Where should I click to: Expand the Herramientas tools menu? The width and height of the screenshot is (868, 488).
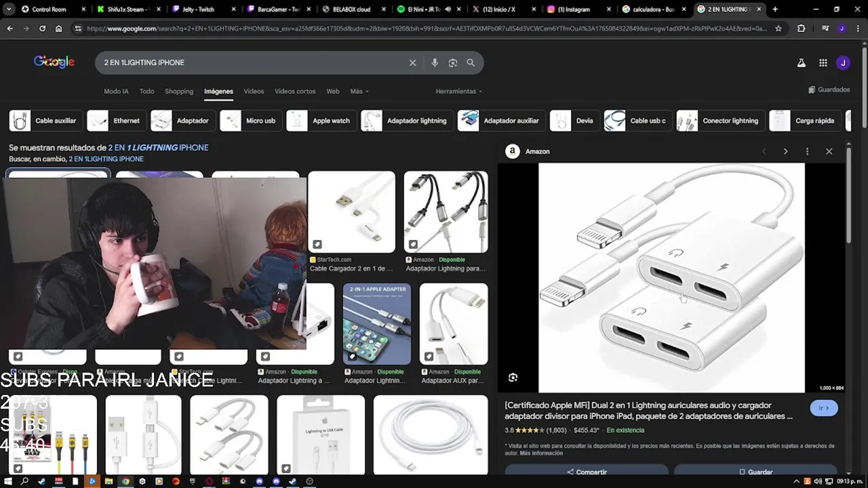459,91
